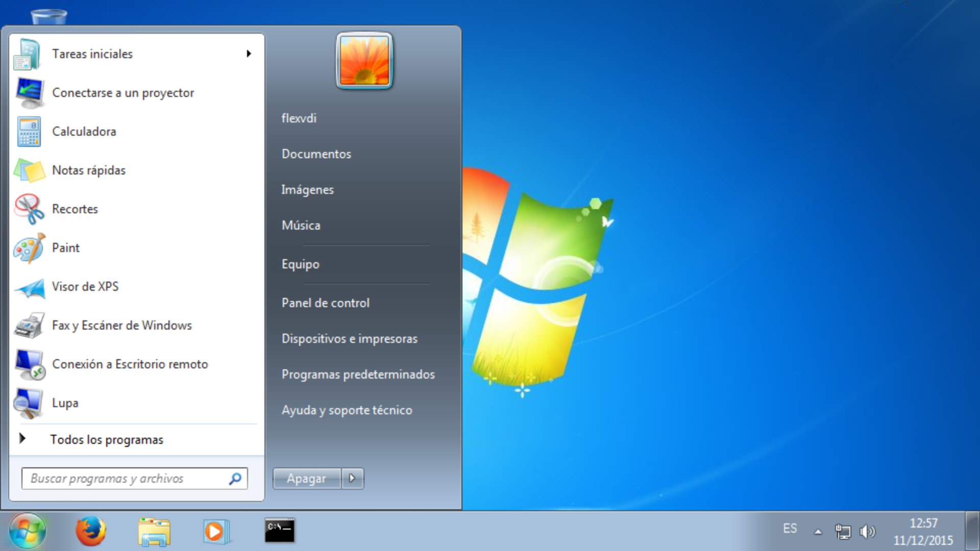Click the Recycle Bin desktop icon
Viewport: 980px width, 551px height.
[x=49, y=16]
